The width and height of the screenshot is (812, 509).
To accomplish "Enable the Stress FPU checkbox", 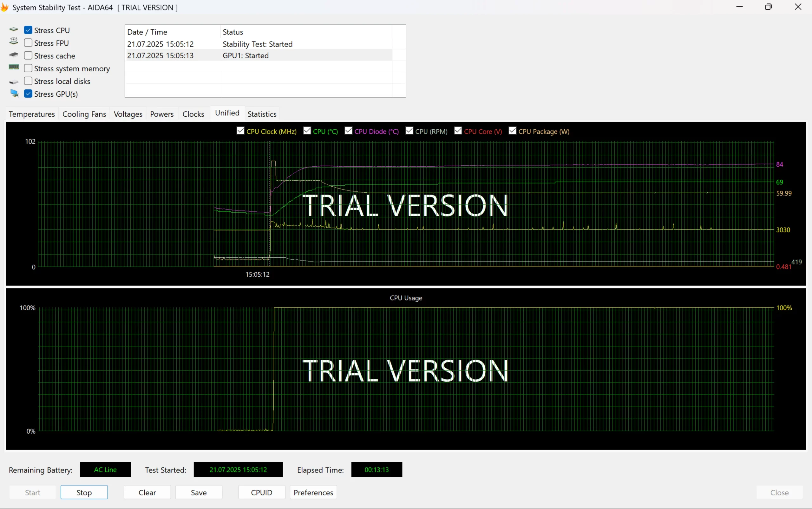I will point(28,43).
